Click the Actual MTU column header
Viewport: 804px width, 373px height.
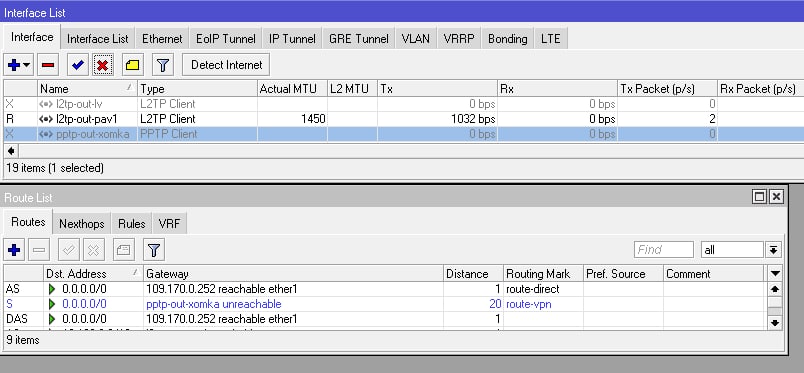point(292,89)
